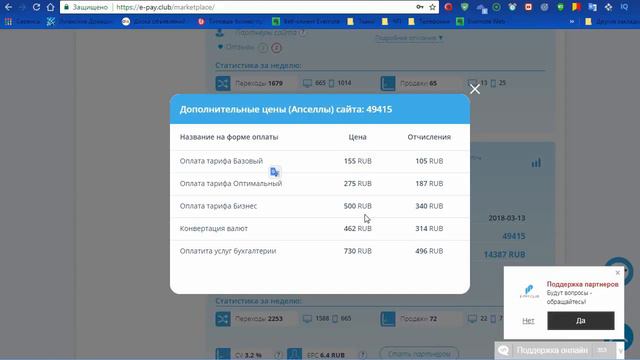Close the upsell prices popup with X
The image size is (640, 360).
click(475, 89)
